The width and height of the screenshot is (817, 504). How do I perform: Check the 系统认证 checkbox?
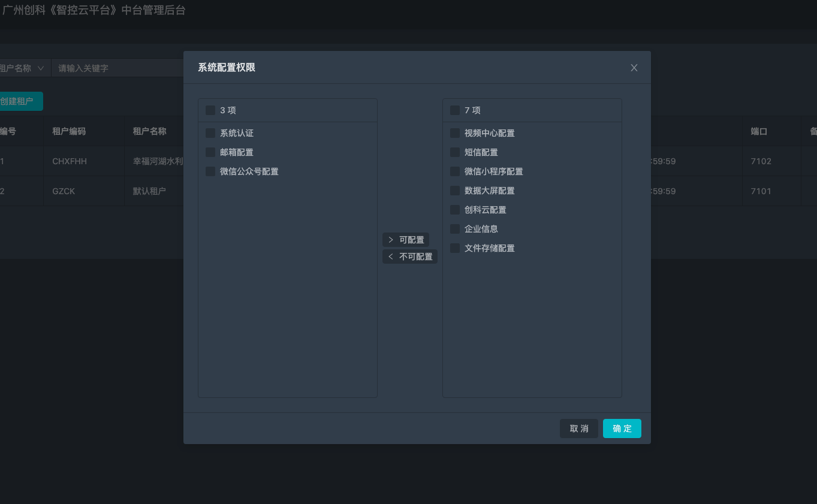coord(210,133)
